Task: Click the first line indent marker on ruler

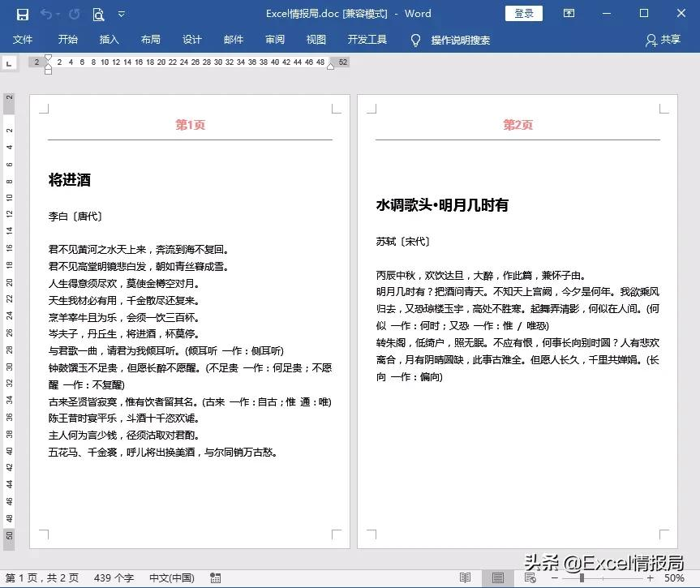Action: 48,58
